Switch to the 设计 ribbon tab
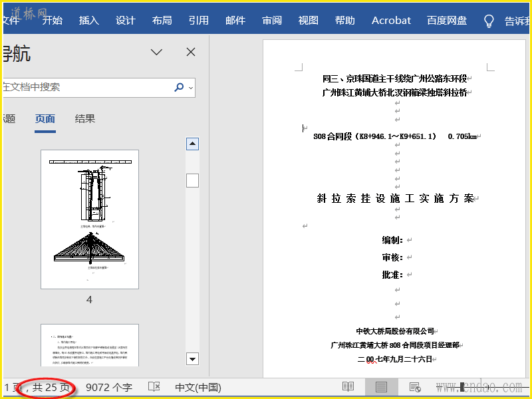532x399 pixels. point(126,21)
